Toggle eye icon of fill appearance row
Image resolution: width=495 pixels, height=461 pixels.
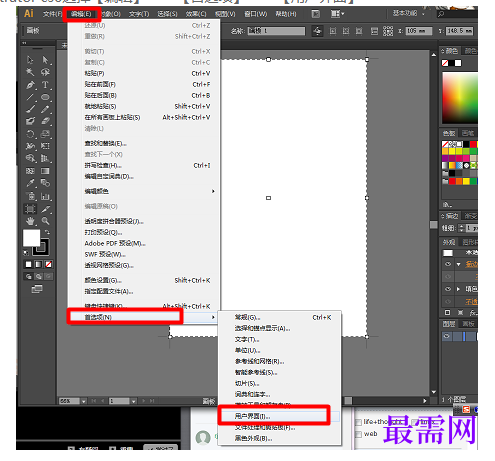(x=448, y=289)
